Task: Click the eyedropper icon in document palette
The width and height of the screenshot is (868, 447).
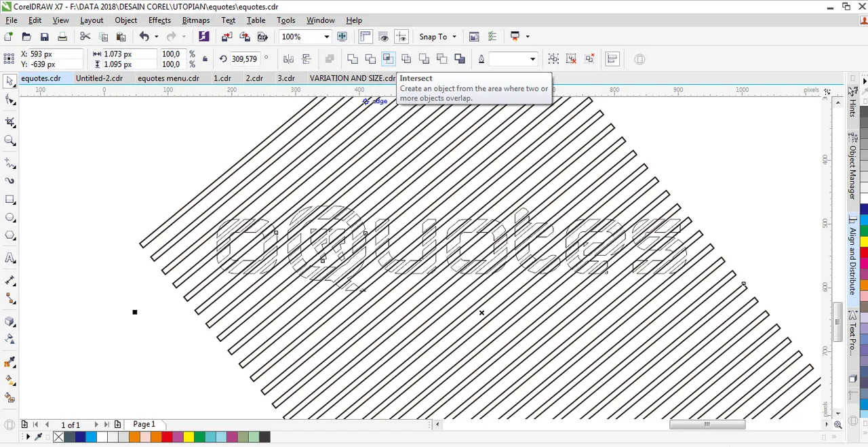Action: (39, 438)
